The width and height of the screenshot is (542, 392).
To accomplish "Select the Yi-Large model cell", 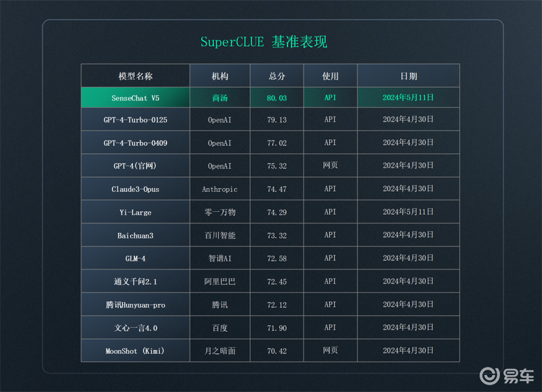I will [135, 212].
